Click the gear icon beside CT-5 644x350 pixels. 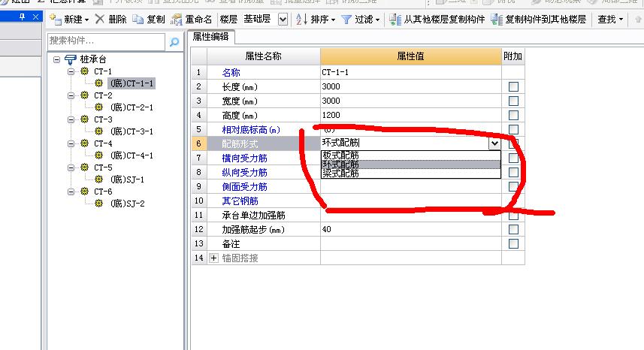(85, 167)
